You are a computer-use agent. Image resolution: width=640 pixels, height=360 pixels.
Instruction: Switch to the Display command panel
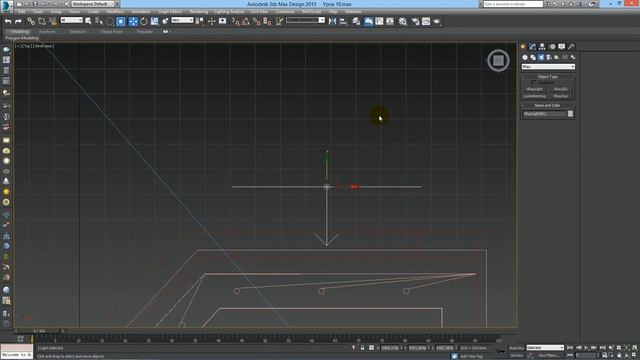[x=562, y=47]
